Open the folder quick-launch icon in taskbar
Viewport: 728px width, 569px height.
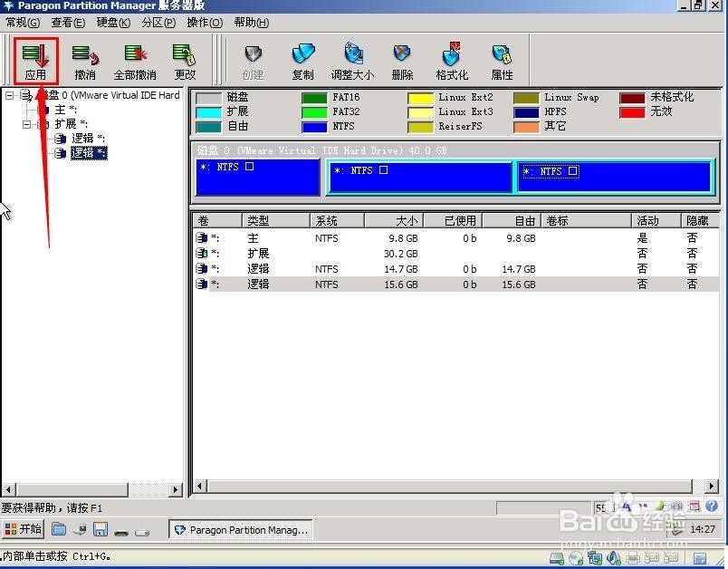point(59,529)
